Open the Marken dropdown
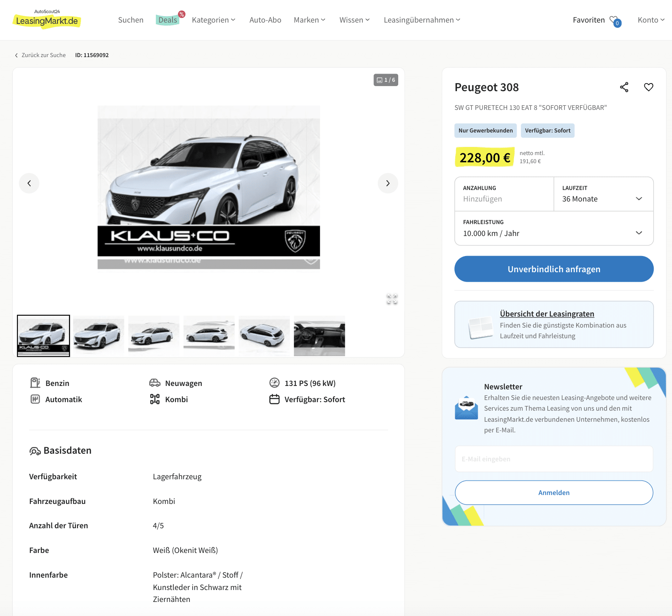Viewport: 672px width, 616px height. coord(310,20)
